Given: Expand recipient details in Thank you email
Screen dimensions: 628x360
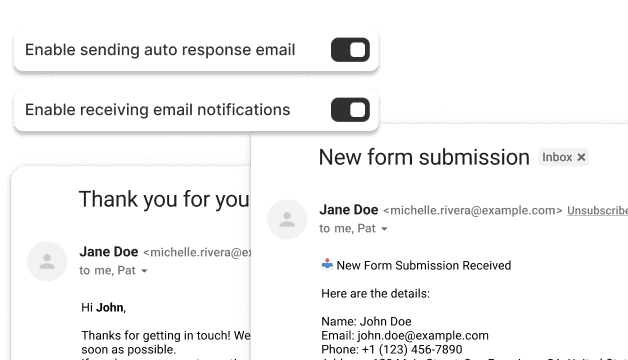Looking at the screenshot, I should tap(144, 271).
